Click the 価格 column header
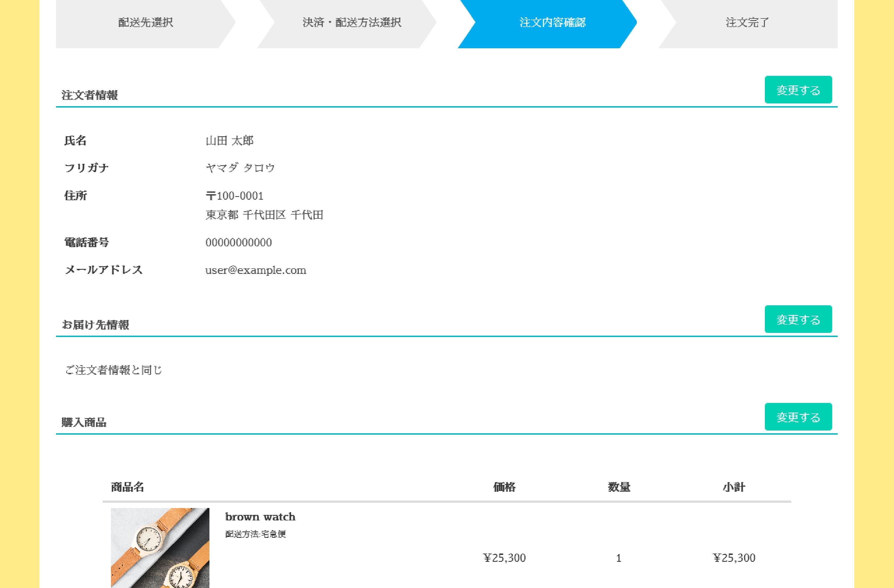 coord(504,487)
